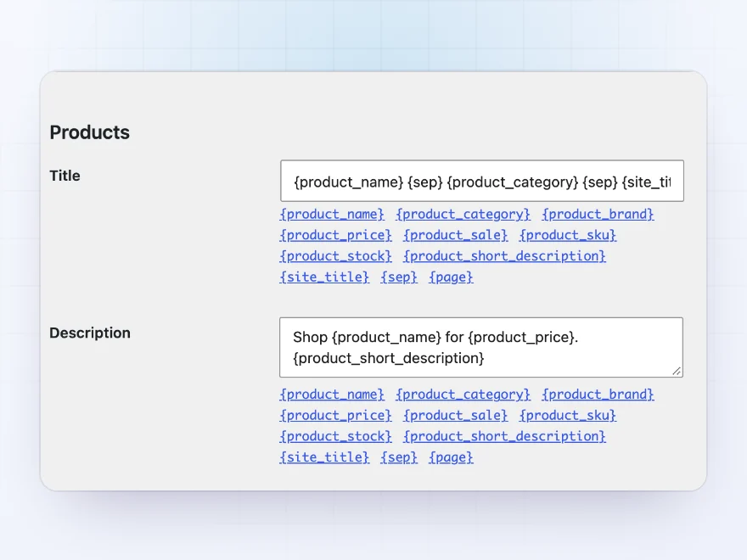Add {product_sku} tag below Description box

pos(568,416)
